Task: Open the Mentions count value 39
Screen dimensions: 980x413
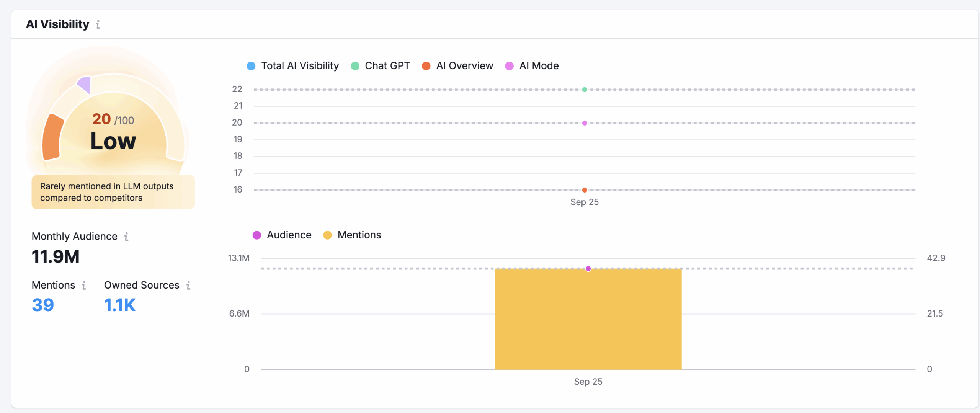Action: pyautogui.click(x=43, y=305)
